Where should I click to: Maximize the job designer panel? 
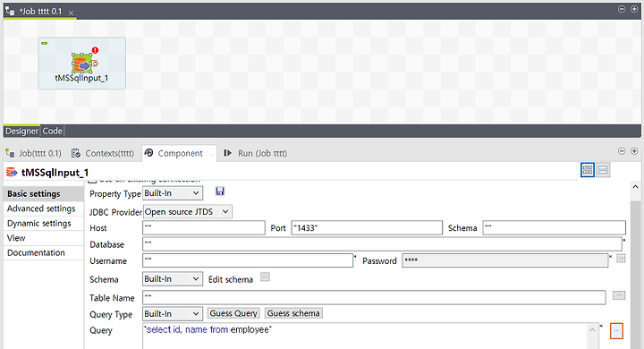634,9
